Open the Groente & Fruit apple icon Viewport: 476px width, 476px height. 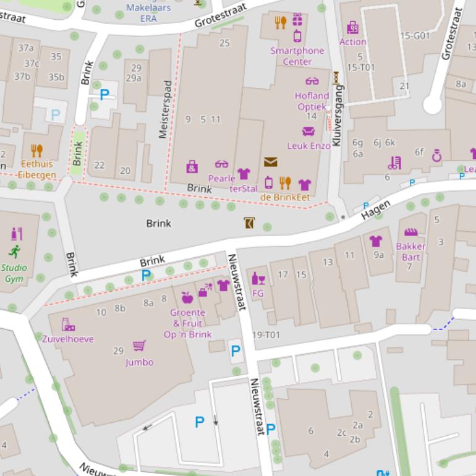coord(187,298)
